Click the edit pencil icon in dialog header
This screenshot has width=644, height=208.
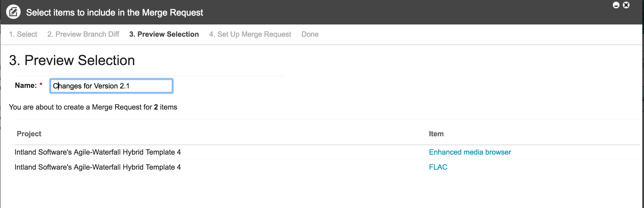coord(13,12)
